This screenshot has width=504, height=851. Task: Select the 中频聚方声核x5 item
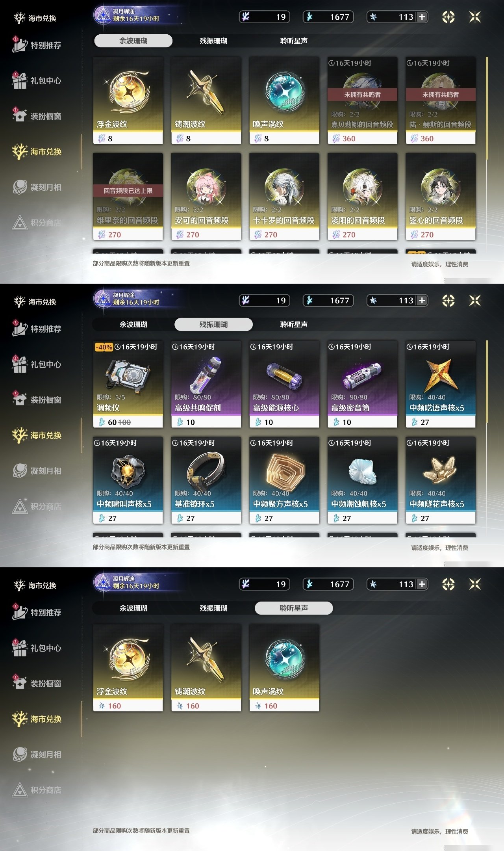tap(284, 480)
